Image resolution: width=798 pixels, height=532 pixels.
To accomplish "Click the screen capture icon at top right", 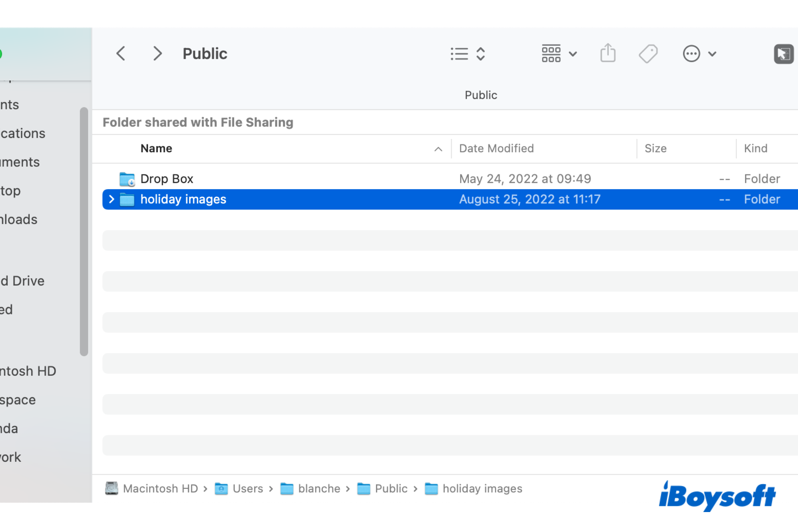I will click(x=783, y=53).
